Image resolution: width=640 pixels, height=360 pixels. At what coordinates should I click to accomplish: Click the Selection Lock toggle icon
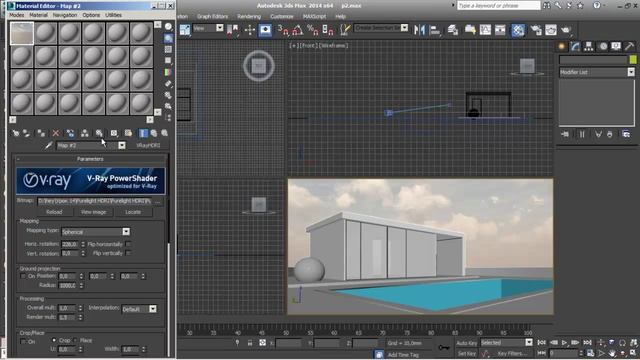click(250, 343)
